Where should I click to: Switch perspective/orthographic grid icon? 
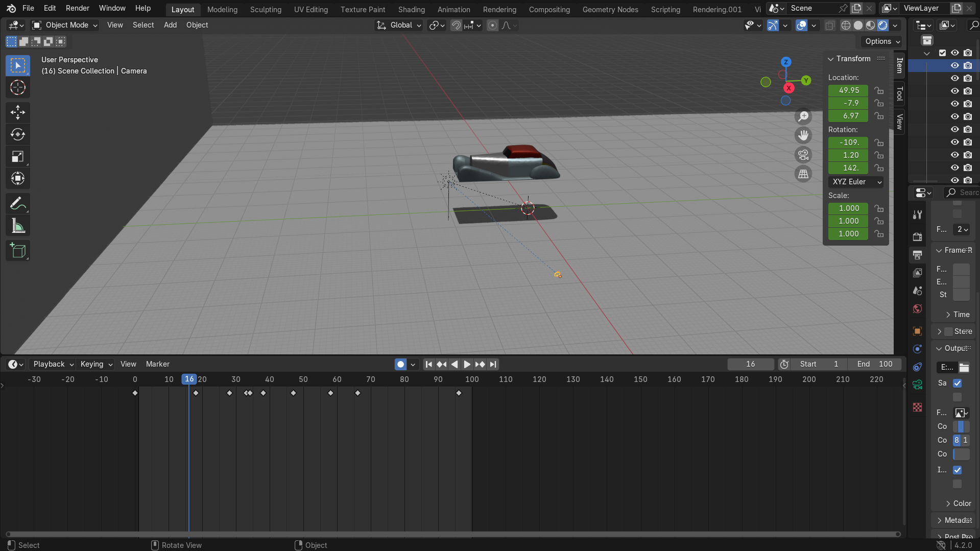(803, 174)
